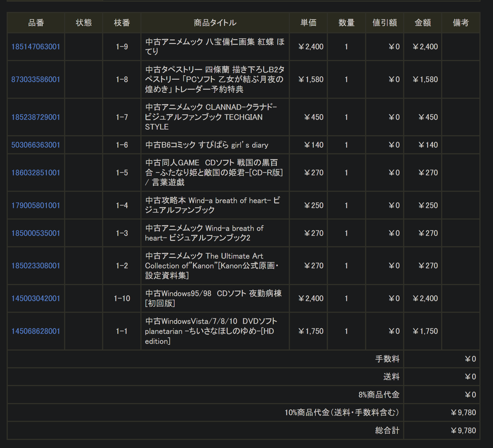Click the 備考 column header
The image size is (493, 448).
pos(461,23)
